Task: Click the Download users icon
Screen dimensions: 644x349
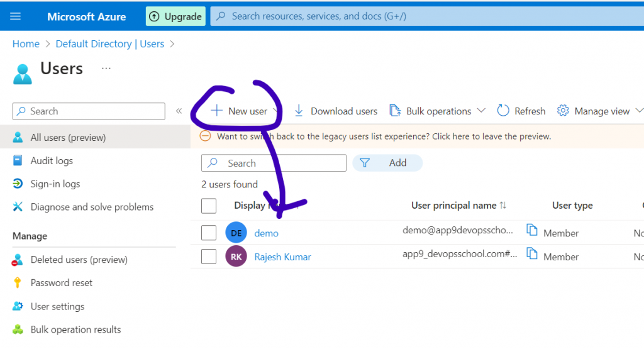Action: click(299, 111)
